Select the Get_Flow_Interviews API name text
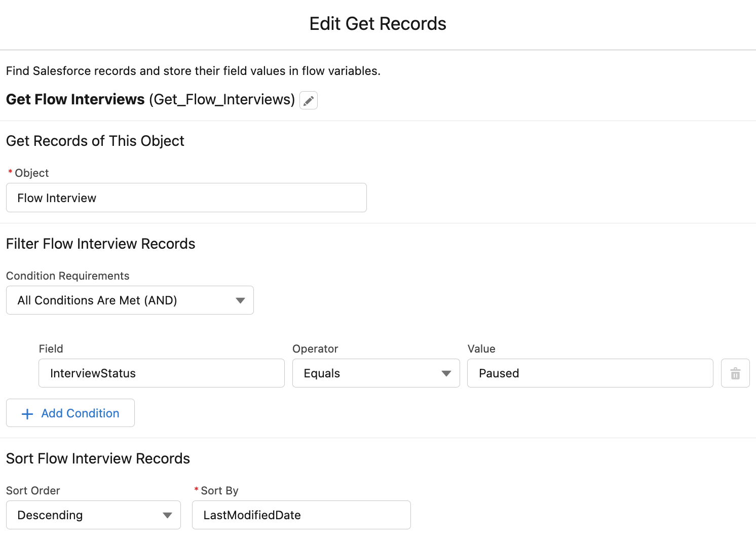756x541 pixels. (222, 100)
